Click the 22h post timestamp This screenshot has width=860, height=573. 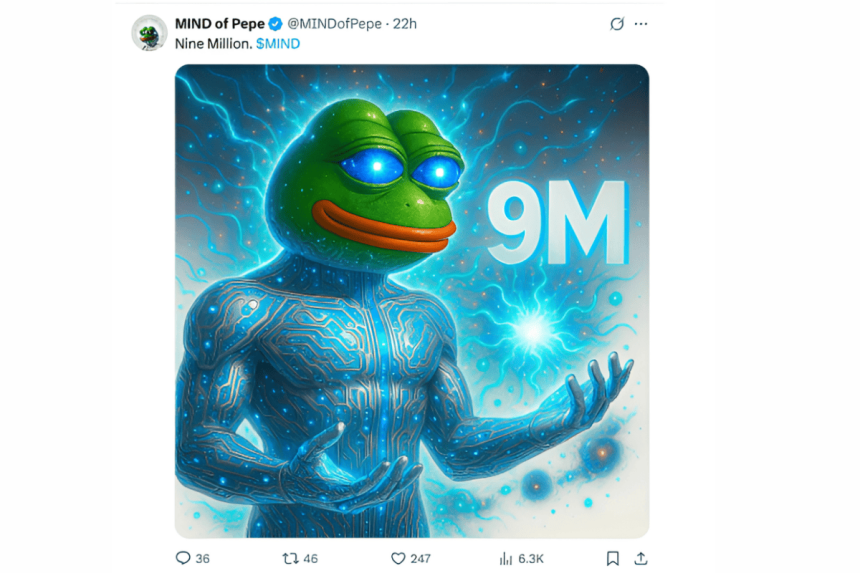(405, 24)
